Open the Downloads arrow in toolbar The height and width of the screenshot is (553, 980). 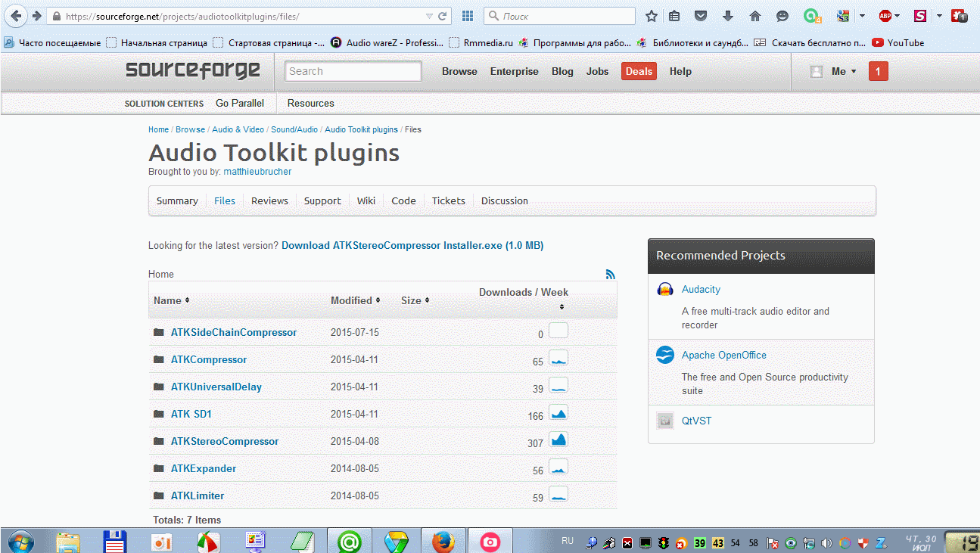(x=728, y=16)
